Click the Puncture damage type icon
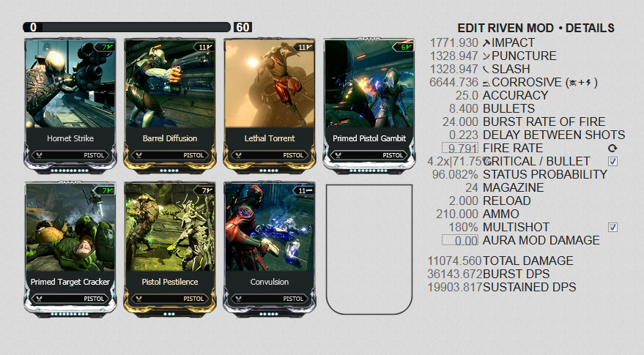The height and width of the screenshot is (355, 644). 486,56
